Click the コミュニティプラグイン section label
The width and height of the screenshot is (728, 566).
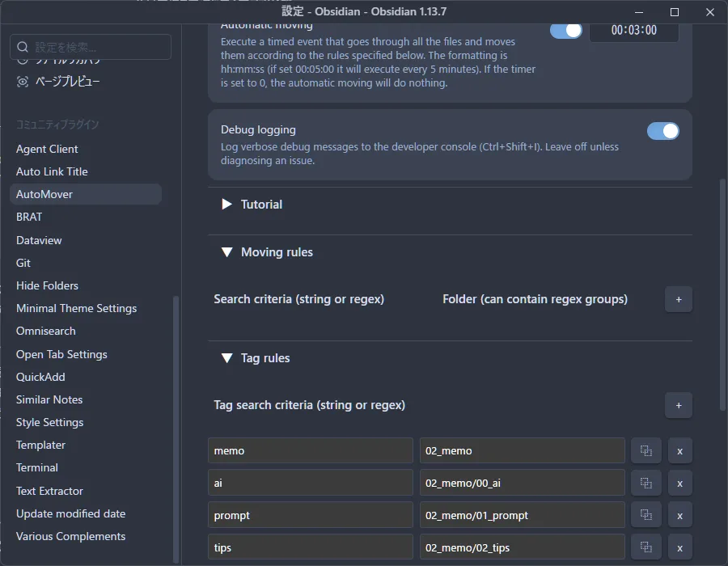tap(57, 125)
